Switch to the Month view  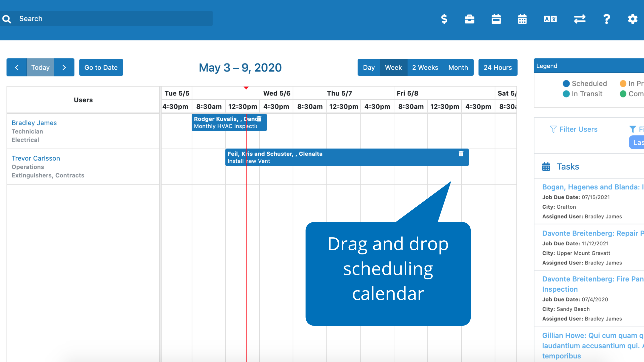point(458,67)
